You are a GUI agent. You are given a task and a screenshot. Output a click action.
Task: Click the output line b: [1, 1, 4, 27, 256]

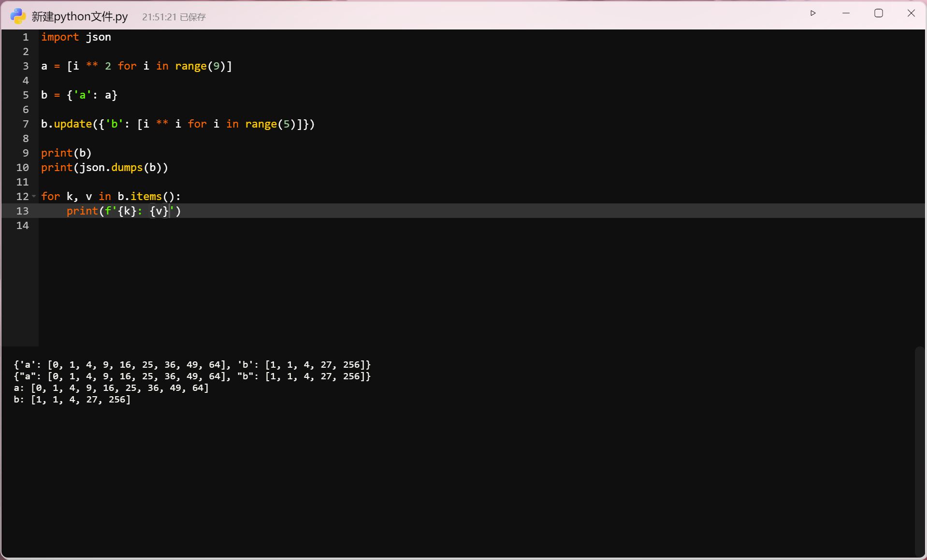pyautogui.click(x=72, y=400)
